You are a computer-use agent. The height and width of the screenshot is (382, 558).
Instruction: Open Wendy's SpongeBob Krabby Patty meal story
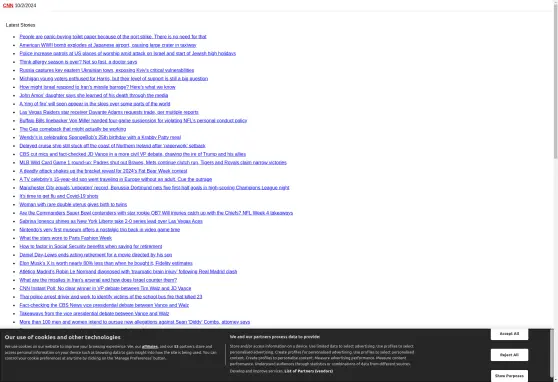(100, 137)
